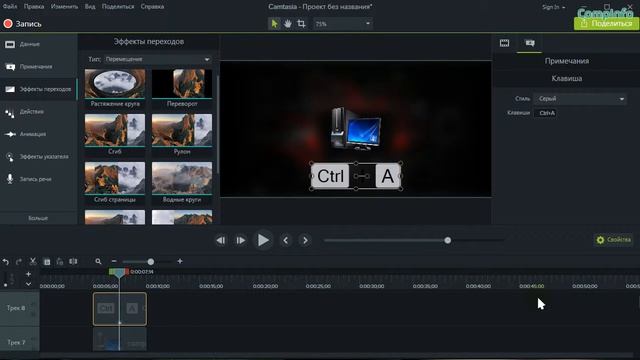Open the Поделиться menu in menu bar
The image size is (640, 360).
(x=118, y=7)
